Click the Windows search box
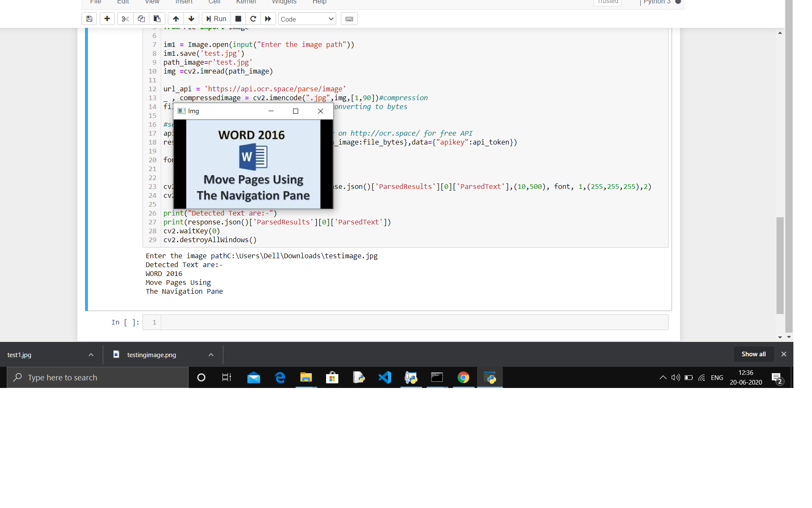The image size is (812, 508). 97,377
